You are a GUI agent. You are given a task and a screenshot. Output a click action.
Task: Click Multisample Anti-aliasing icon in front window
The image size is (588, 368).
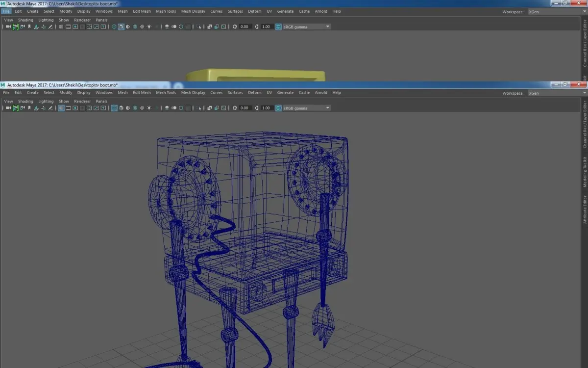pyautogui.click(x=181, y=108)
